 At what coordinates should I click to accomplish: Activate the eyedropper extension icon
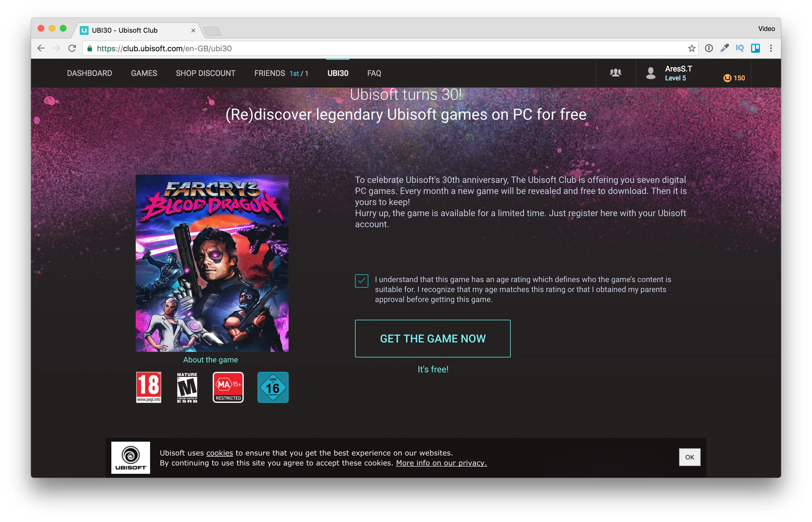coord(724,49)
